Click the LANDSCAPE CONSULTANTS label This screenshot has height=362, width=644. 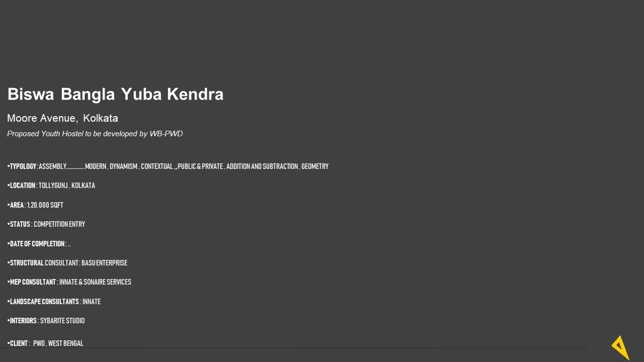[x=44, y=302]
